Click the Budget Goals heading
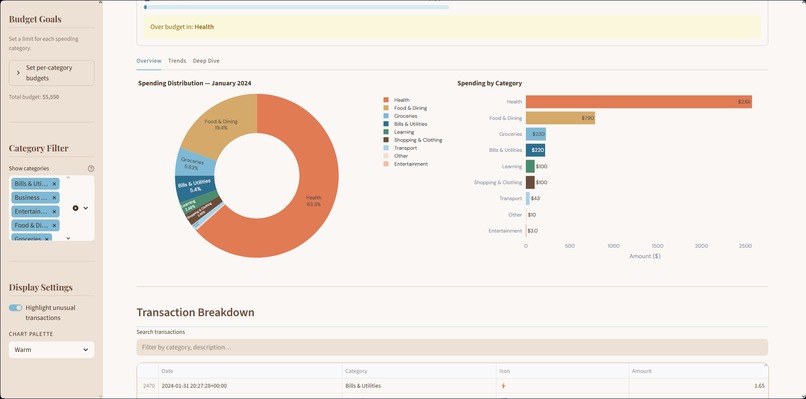806x399 pixels. click(35, 19)
